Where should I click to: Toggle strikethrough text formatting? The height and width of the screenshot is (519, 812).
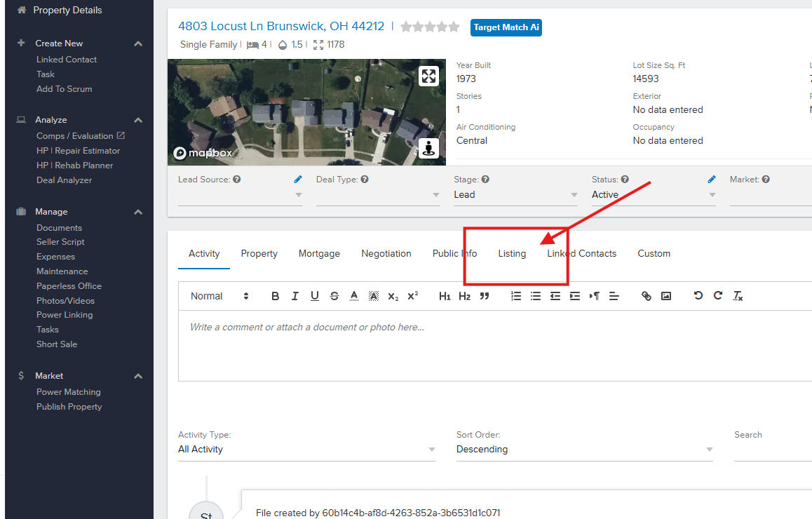[334, 296]
